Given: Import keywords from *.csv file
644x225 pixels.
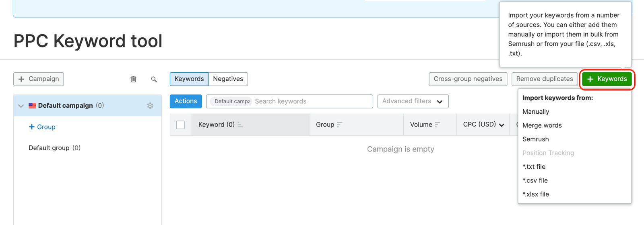Looking at the screenshot, I should [535, 180].
